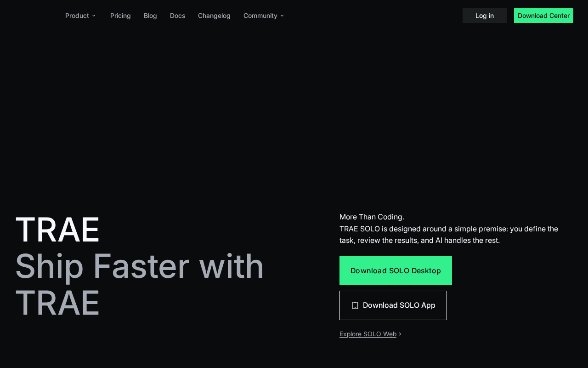Select the "Ship Faster with TRAE" heading
This screenshot has width=588, height=368.
pyautogui.click(x=140, y=284)
